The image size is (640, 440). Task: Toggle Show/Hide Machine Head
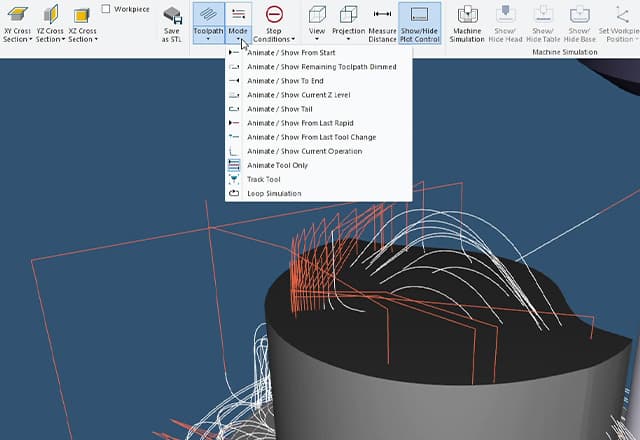pyautogui.click(x=505, y=15)
